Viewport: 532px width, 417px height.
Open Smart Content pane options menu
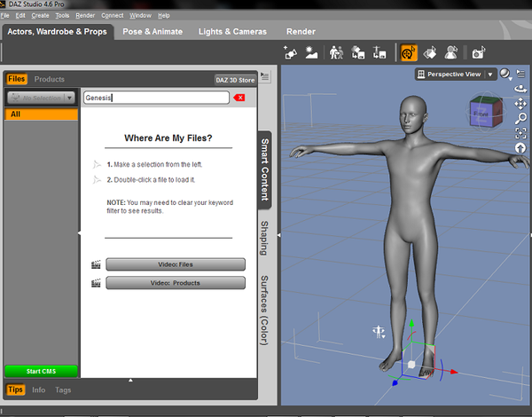(264, 76)
